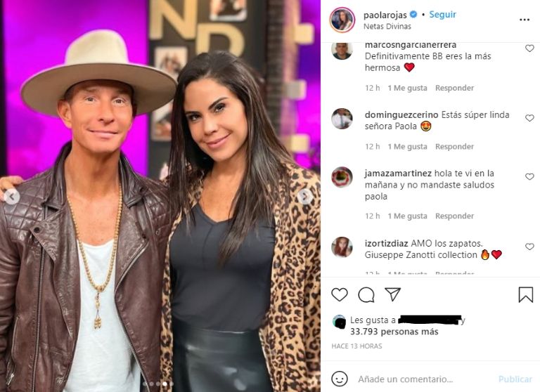The height and width of the screenshot is (392, 540).
Task: Open the emoji picker smiley icon
Action: tap(340, 379)
